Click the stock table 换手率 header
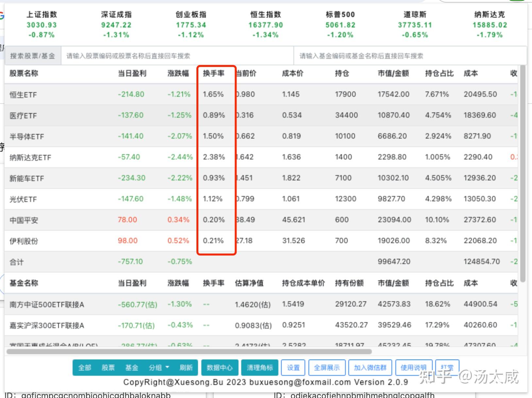Image resolution: width=532 pixels, height=398 pixels. click(x=214, y=73)
